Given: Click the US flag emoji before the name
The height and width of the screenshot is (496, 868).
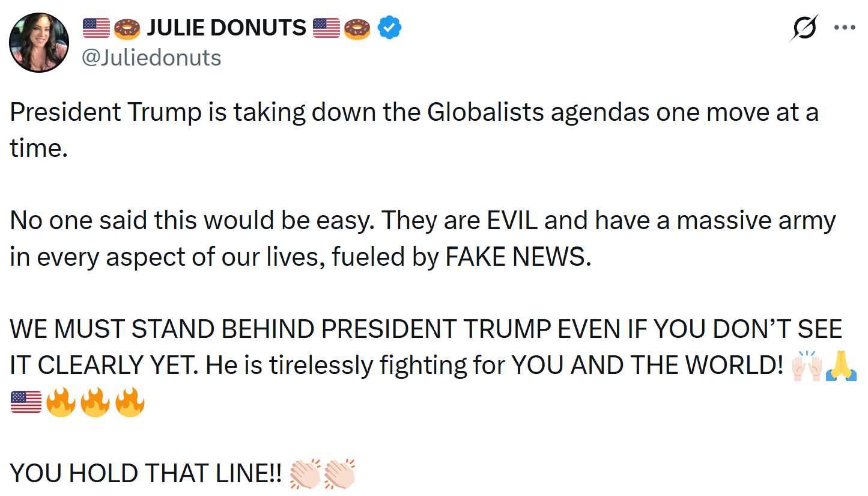Looking at the screenshot, I should (96, 28).
